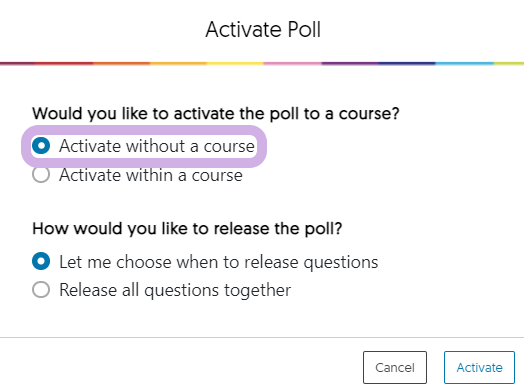Choose 'Let me choose when to release questions' radio
The image size is (524, 391).
[41, 261]
